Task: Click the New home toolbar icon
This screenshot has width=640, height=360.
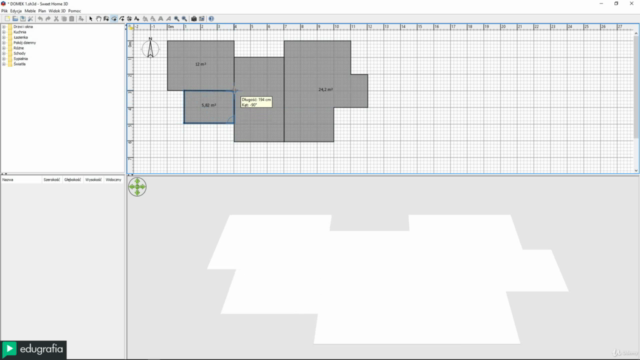Action: pyautogui.click(x=7, y=19)
